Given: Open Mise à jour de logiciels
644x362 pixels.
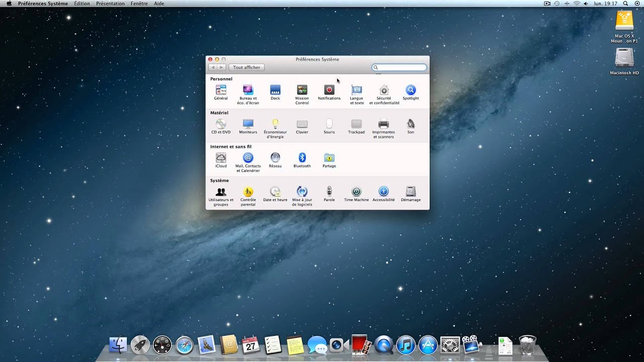Looking at the screenshot, I should click(302, 196).
